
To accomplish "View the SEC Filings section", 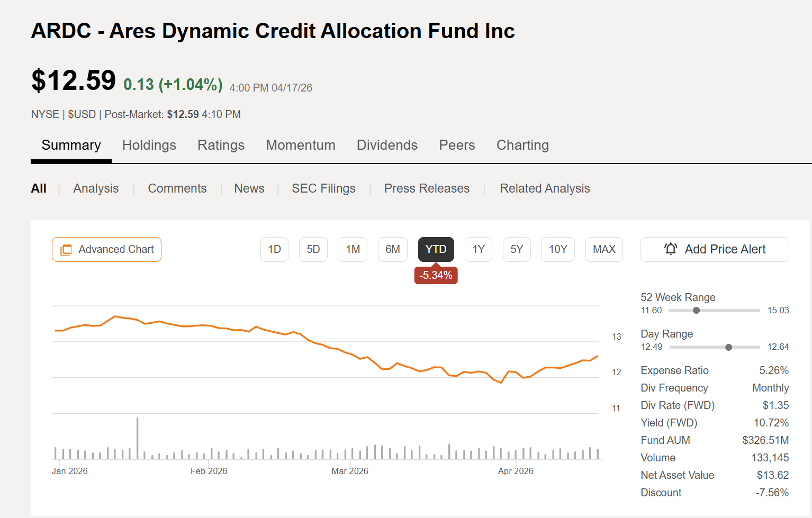I will [323, 188].
